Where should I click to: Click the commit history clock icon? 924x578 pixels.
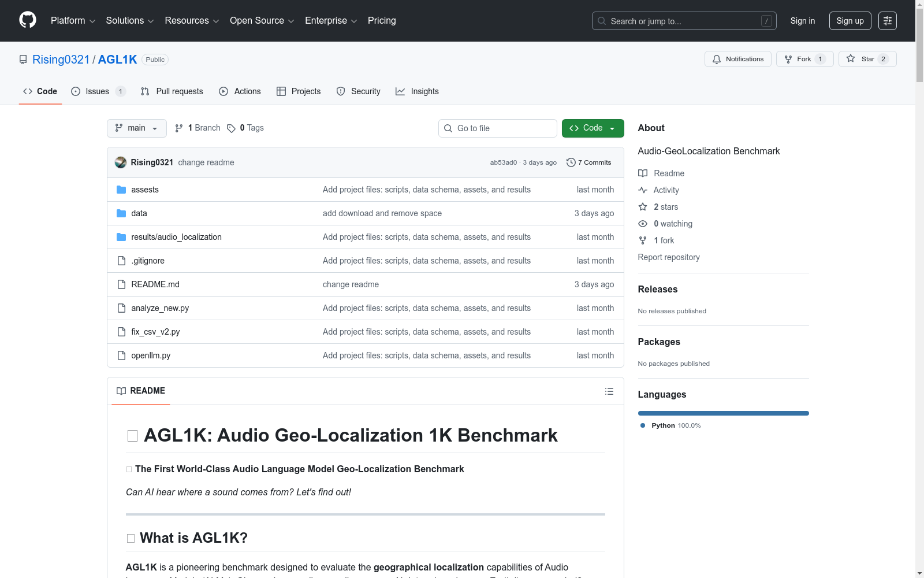pos(571,162)
